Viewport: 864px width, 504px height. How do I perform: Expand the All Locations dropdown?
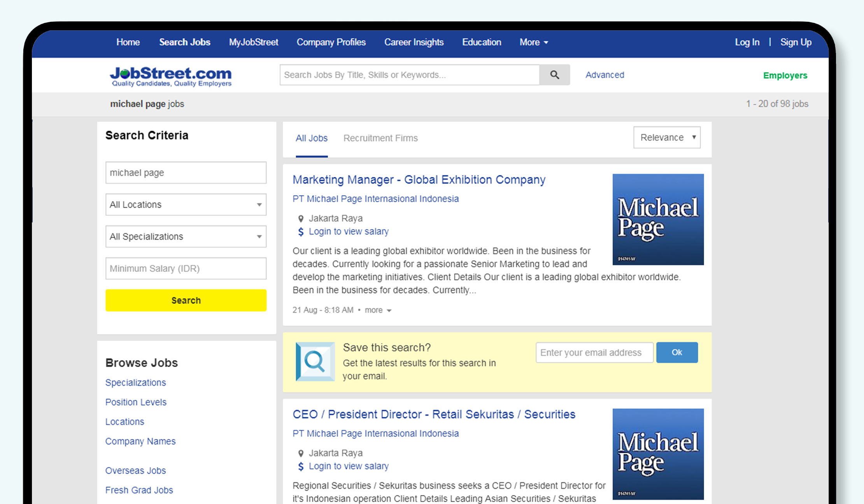186,205
